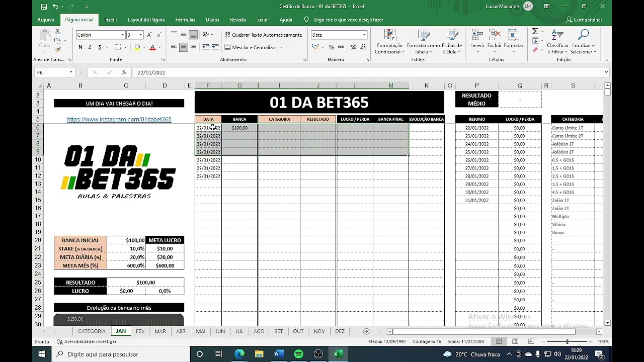The width and height of the screenshot is (644, 362).
Task: Click the Clear eraser icon
Action: tap(535, 50)
